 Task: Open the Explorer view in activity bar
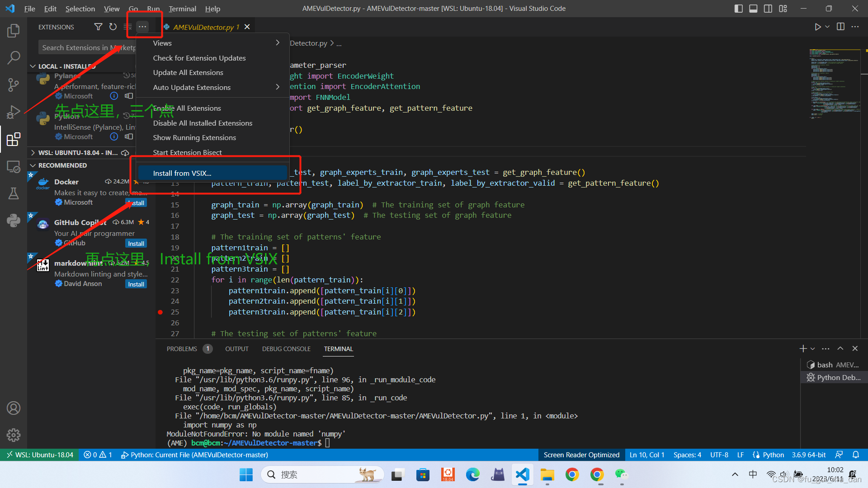click(x=14, y=31)
